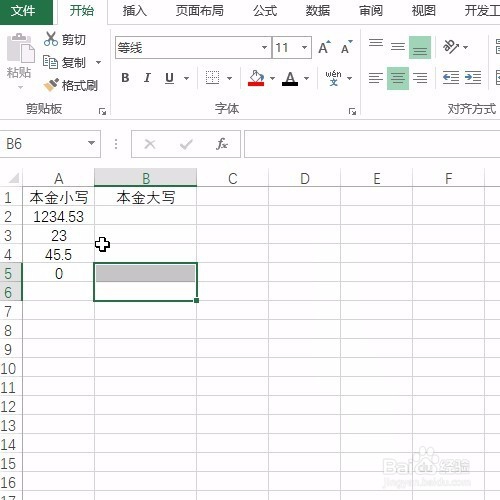Screen dimensions: 500x500
Task: Click the black font color swatch bar
Action: coord(290,84)
